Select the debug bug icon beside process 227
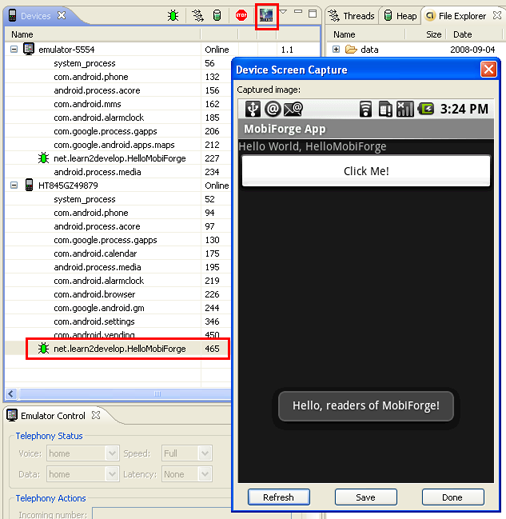Viewport: 506px width, 519px height. (x=43, y=158)
